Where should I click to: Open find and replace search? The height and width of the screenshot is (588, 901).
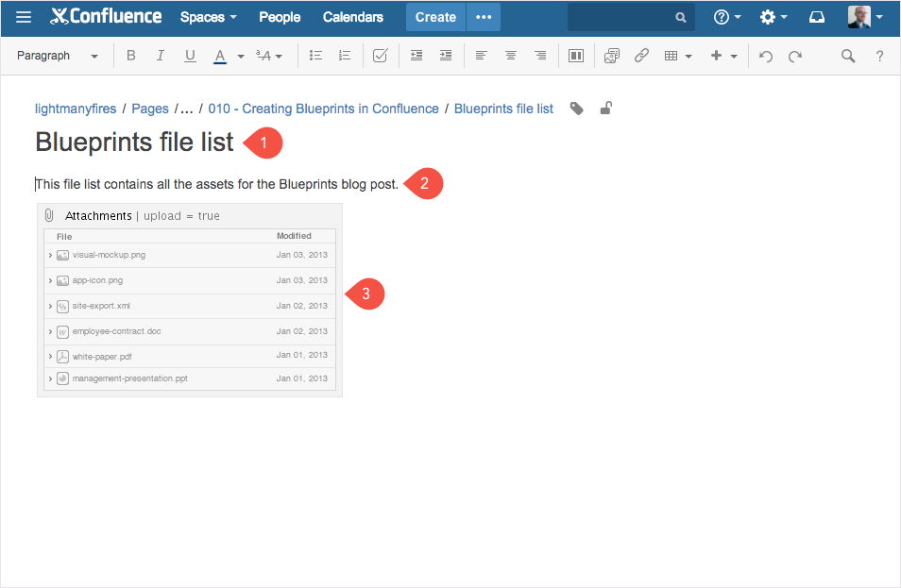tap(848, 56)
